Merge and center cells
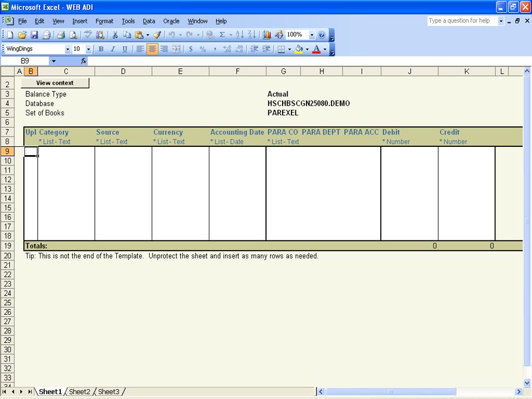532x399 pixels. click(176, 49)
